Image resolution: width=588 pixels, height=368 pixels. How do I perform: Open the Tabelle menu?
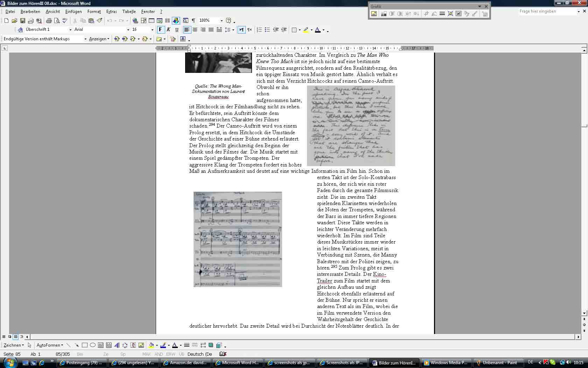coord(129,12)
